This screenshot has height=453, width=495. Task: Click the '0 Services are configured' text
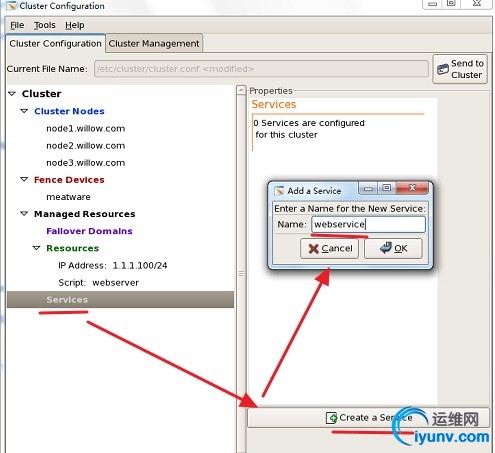point(309,129)
